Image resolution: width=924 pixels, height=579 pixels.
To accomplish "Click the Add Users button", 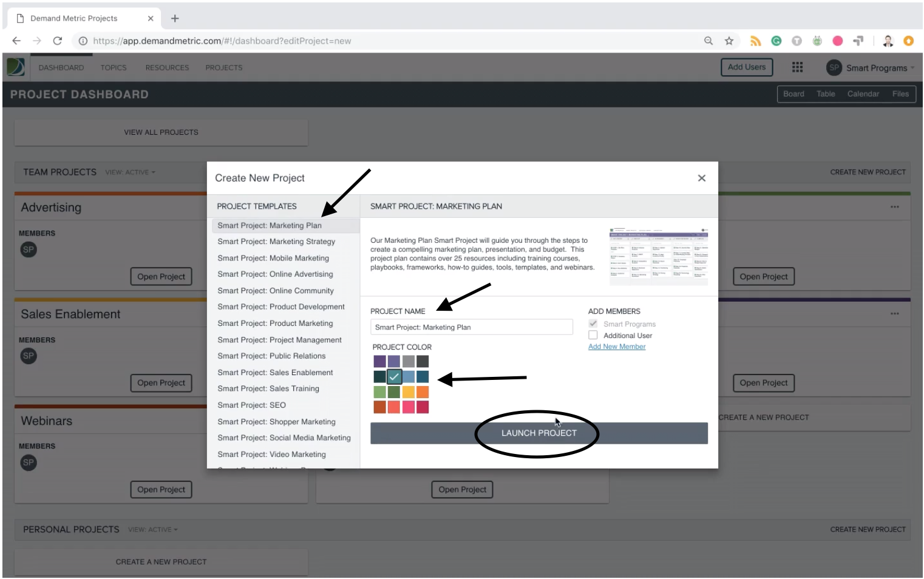I will click(747, 67).
